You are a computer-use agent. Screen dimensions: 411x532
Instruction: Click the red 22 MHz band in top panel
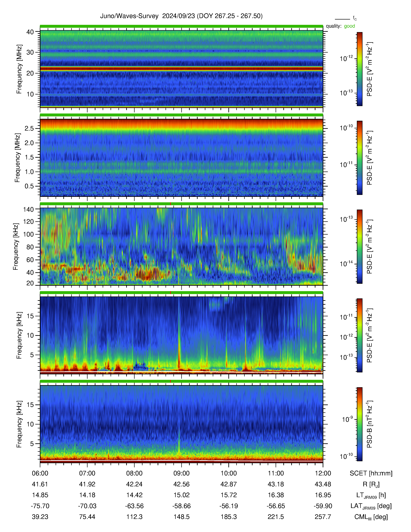(181, 69)
